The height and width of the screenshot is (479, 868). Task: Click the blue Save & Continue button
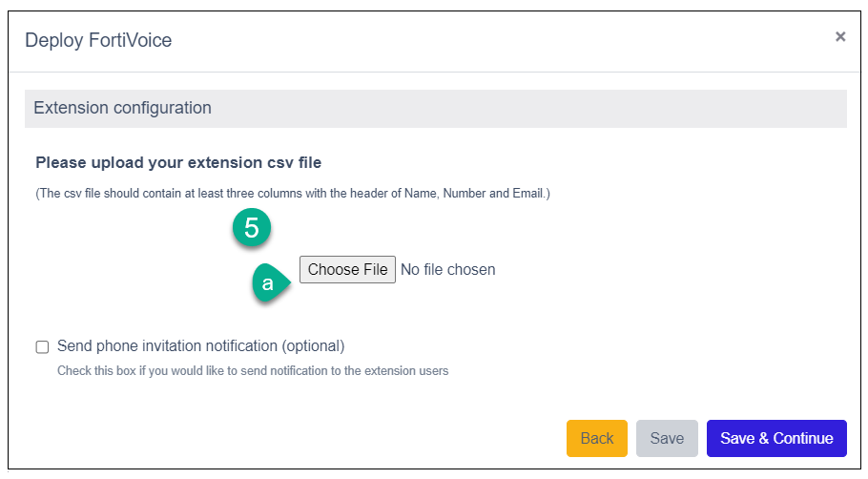tap(776, 438)
